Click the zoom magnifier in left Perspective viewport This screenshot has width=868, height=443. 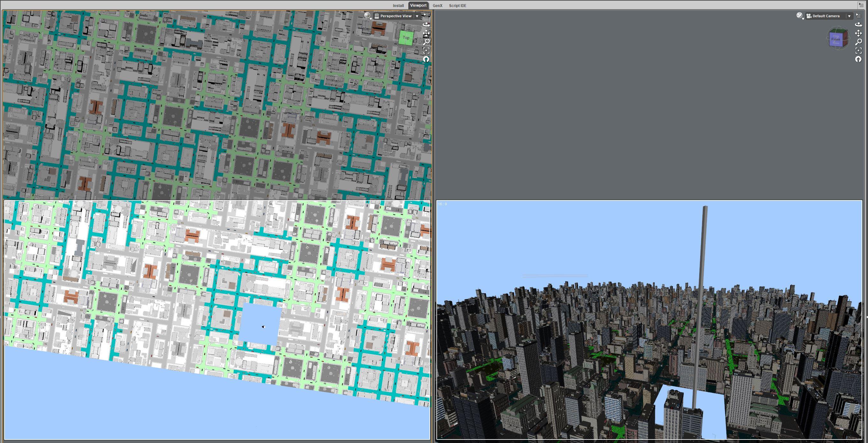coord(426,42)
